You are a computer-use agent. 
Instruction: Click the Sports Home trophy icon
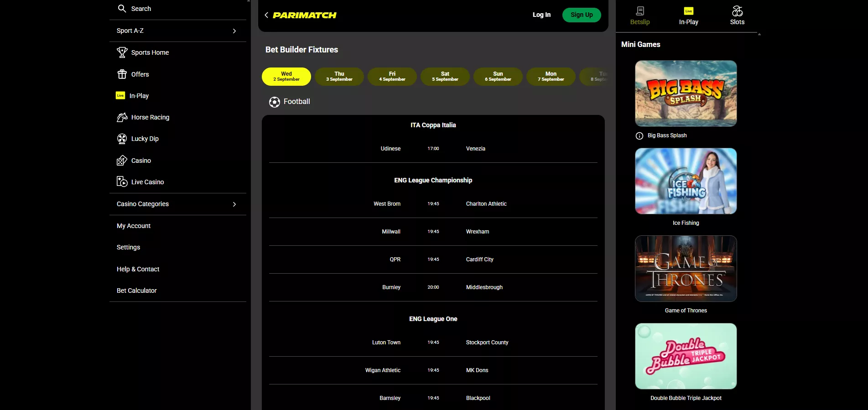(122, 52)
